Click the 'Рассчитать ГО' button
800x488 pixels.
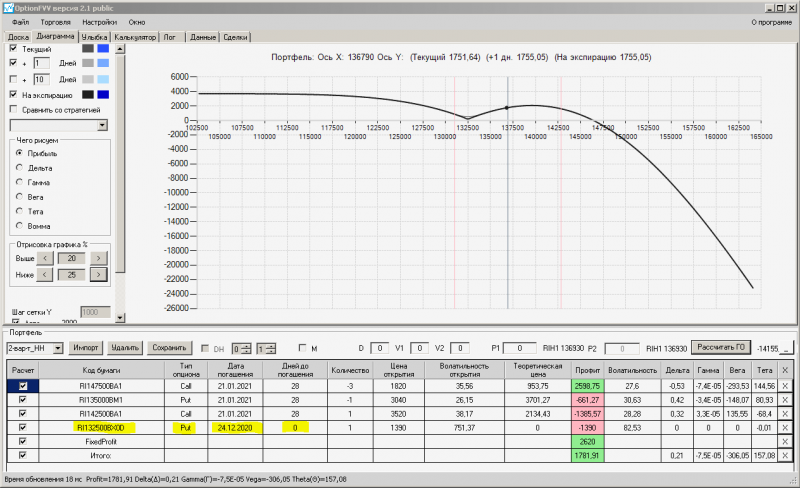pos(720,347)
